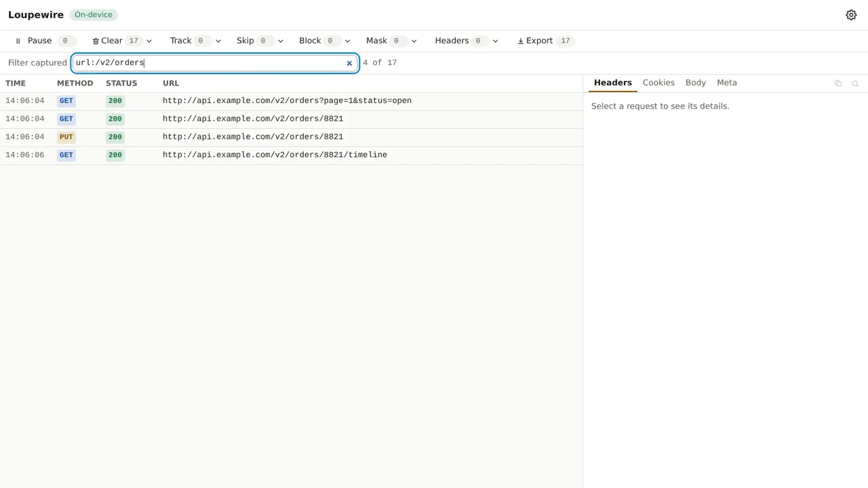The height and width of the screenshot is (488, 868).
Task: Select the PUT request URL for orders/8821
Action: [x=253, y=137]
